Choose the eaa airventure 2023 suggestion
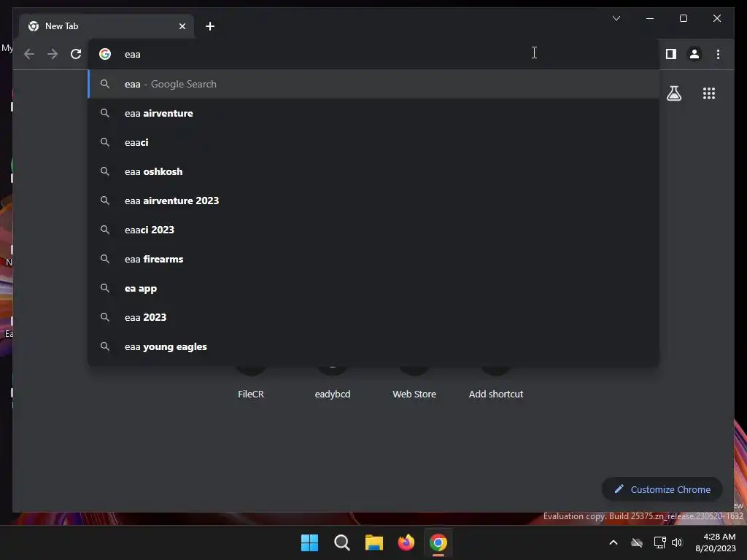Screen dimensions: 747x560 373,201
